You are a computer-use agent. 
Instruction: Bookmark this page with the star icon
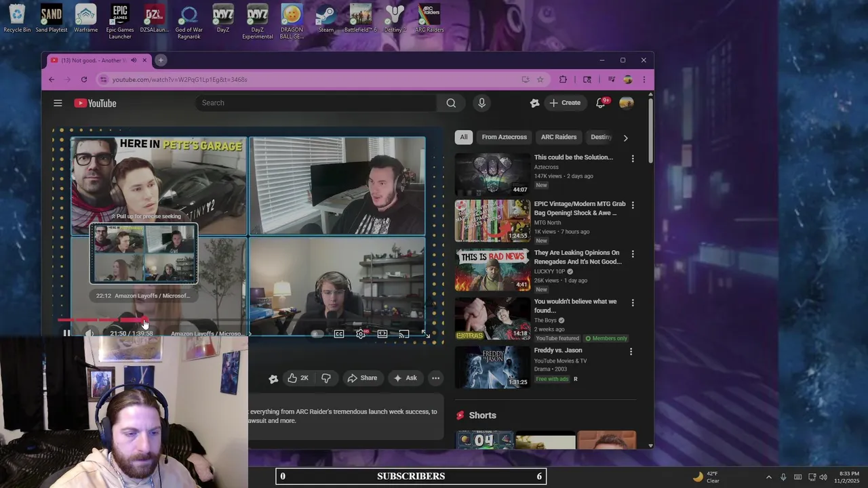click(540, 79)
